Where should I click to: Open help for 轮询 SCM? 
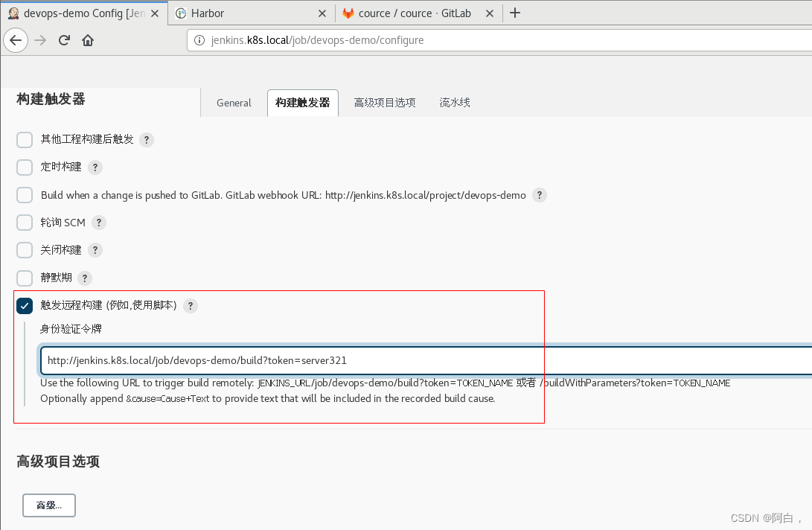tap(98, 223)
